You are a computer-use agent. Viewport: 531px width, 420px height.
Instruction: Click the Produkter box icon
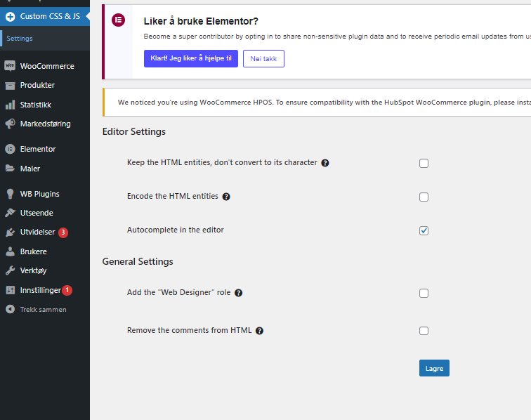coord(10,86)
